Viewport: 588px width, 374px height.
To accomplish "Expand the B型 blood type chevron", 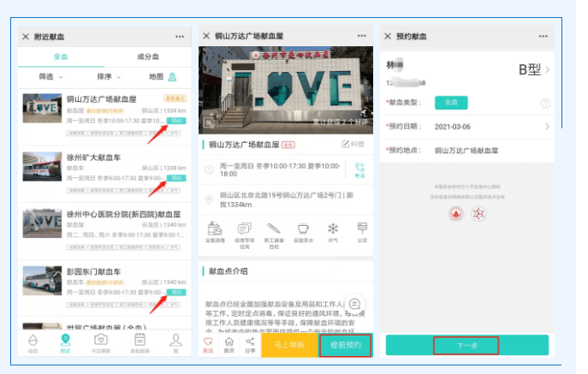I will (548, 70).
